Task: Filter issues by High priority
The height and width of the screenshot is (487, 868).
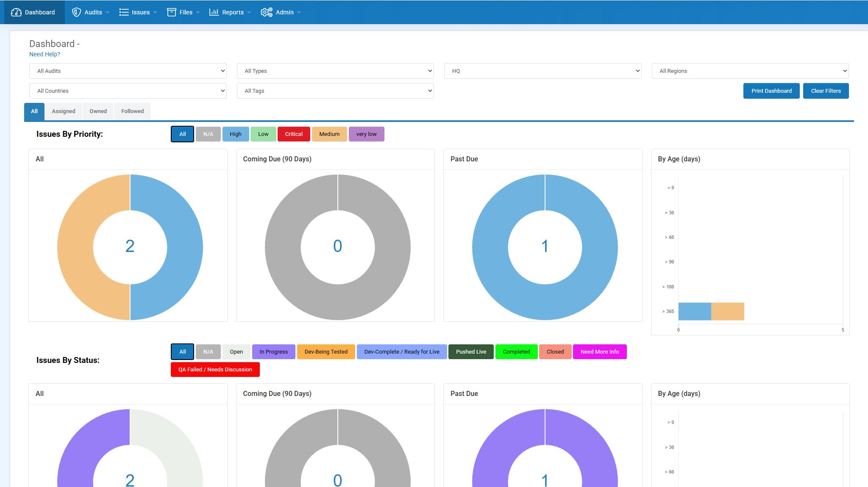Action: click(236, 134)
